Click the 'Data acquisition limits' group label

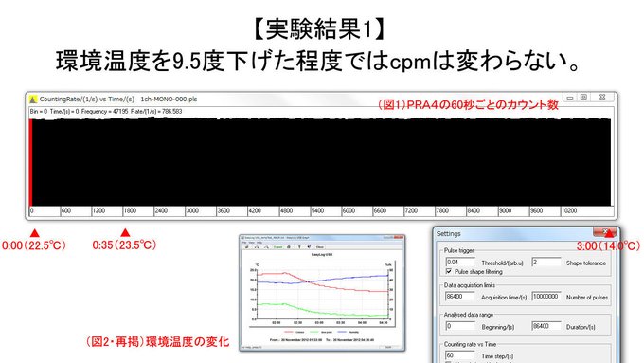[470, 285]
